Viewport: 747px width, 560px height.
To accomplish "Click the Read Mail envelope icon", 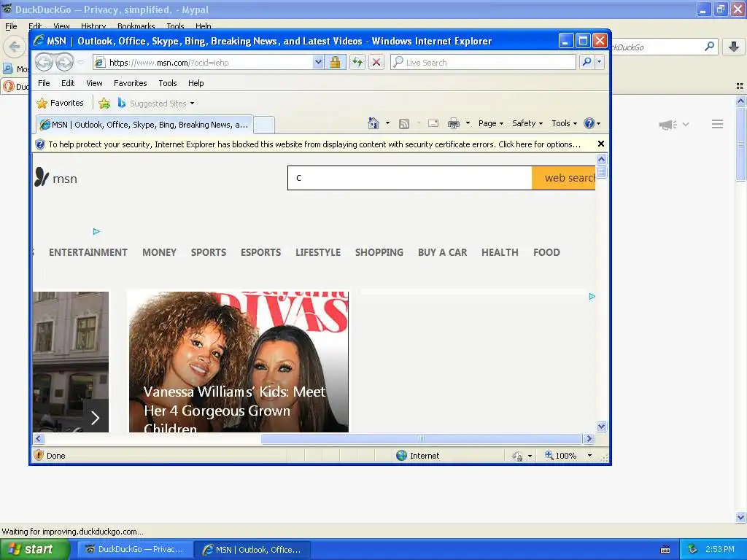I will coord(433,124).
